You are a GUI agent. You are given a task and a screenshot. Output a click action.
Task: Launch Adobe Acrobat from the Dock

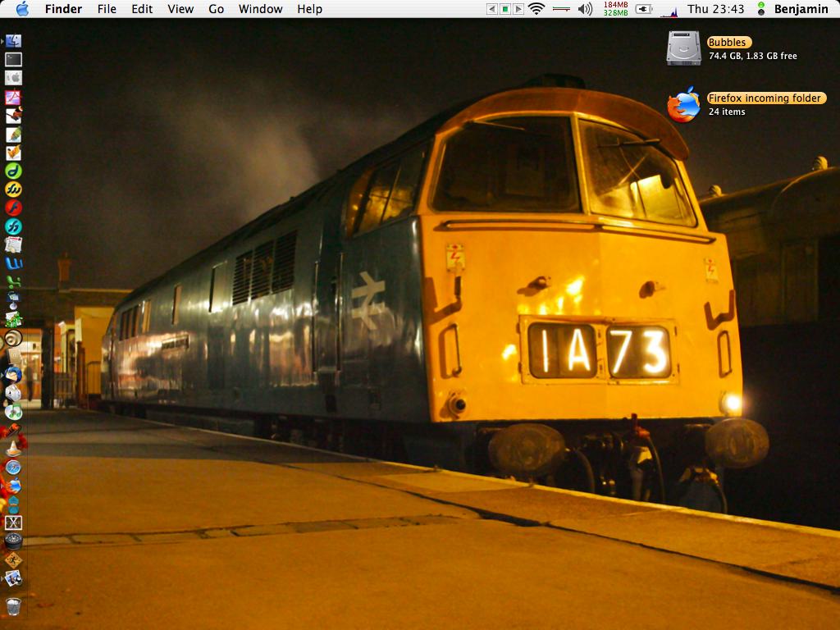[13, 98]
